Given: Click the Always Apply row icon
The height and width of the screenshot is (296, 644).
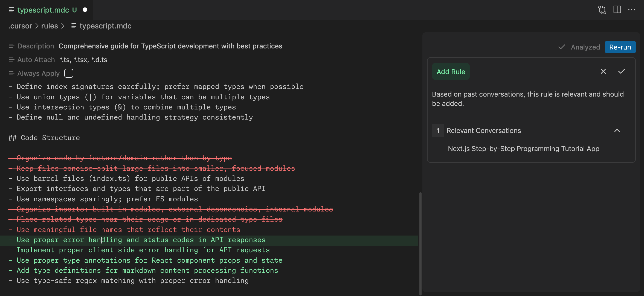Looking at the screenshot, I should pos(11,73).
